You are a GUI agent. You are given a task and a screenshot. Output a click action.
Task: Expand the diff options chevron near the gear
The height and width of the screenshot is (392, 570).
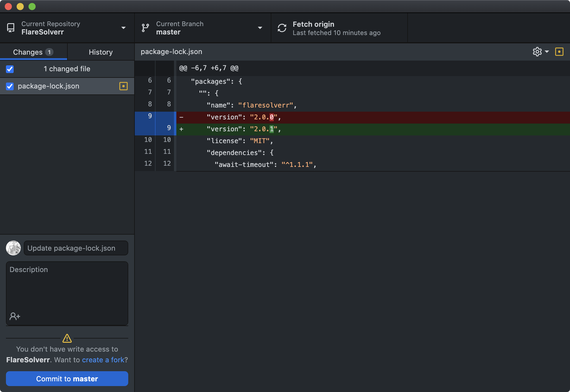click(x=546, y=52)
